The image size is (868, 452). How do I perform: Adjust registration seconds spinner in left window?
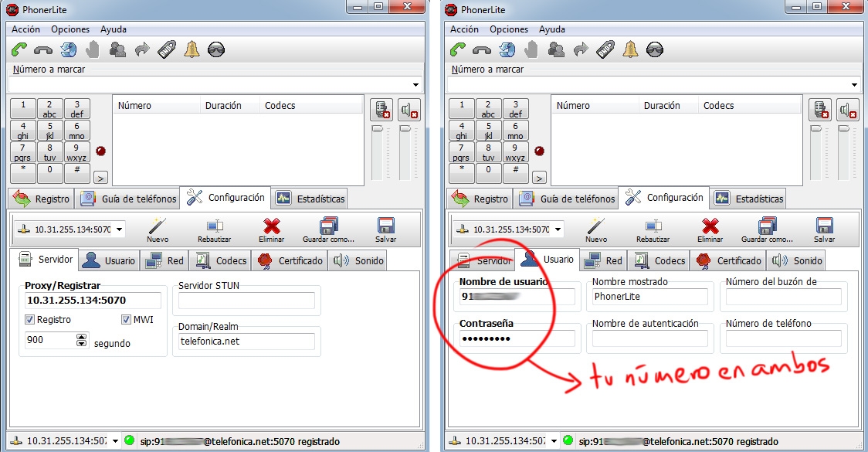click(81, 339)
